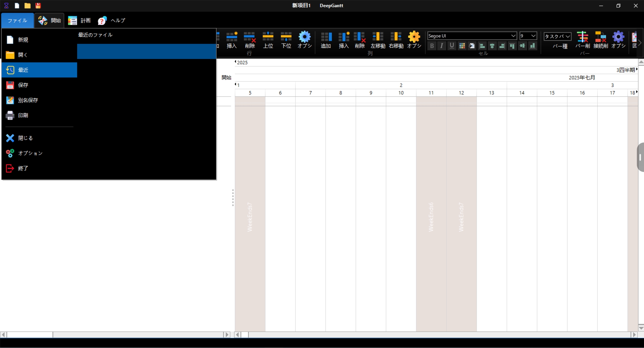Click the column 左移動 move-left icon
Image resolution: width=644 pixels, height=348 pixels.
click(x=378, y=40)
